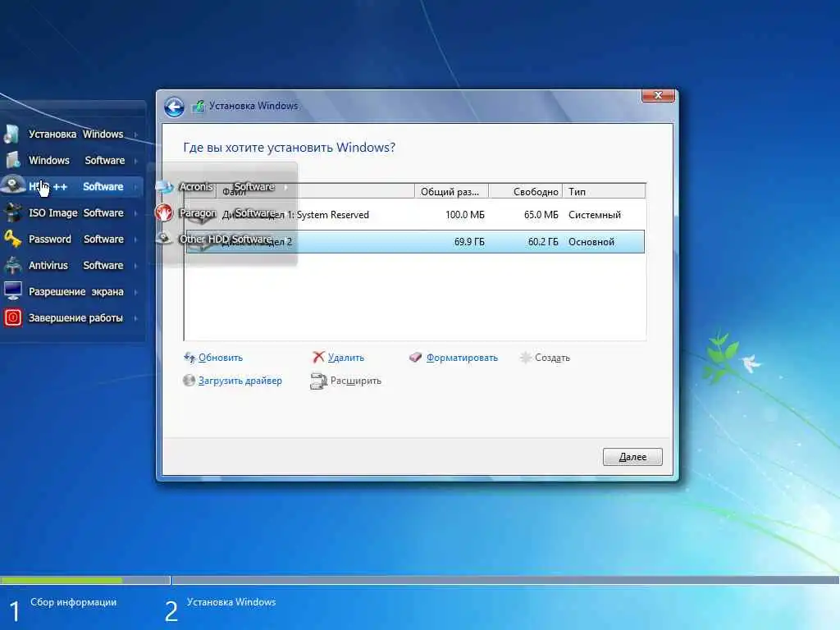This screenshot has width=840, height=630.
Task: Choose Paragon Software in the submenu
Action: coord(227,212)
